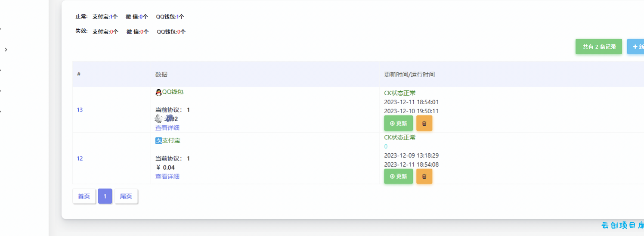Delete record 12 with the trash icon
This screenshot has height=236, width=644.
(424, 176)
